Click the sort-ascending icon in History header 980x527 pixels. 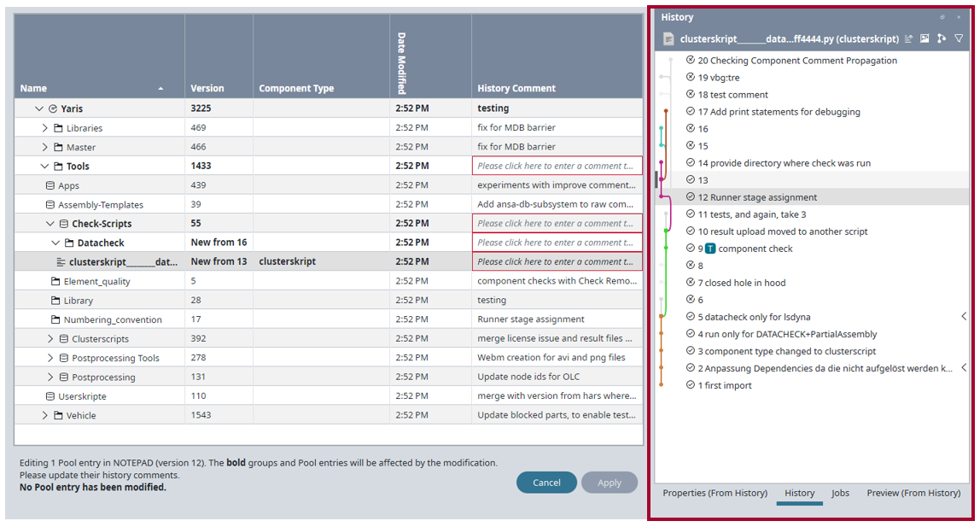(x=909, y=38)
